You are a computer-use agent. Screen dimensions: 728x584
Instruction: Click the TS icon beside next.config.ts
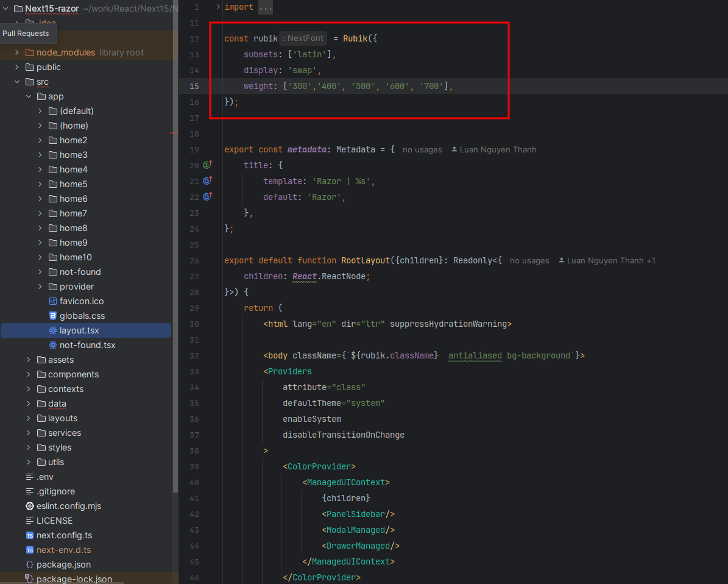pos(30,535)
